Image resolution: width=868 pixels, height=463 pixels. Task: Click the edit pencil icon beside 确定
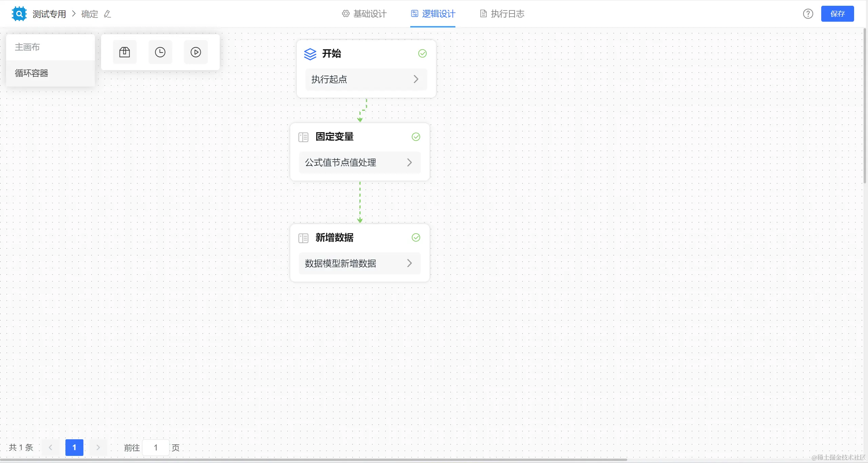pyautogui.click(x=107, y=14)
